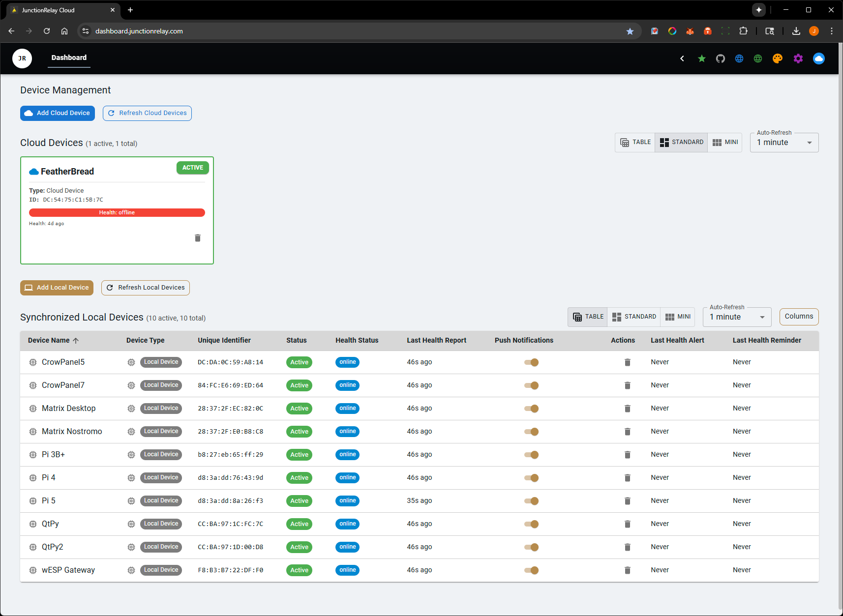The width and height of the screenshot is (843, 616).
Task: Click trash icon for Pi 4
Action: [x=628, y=478]
